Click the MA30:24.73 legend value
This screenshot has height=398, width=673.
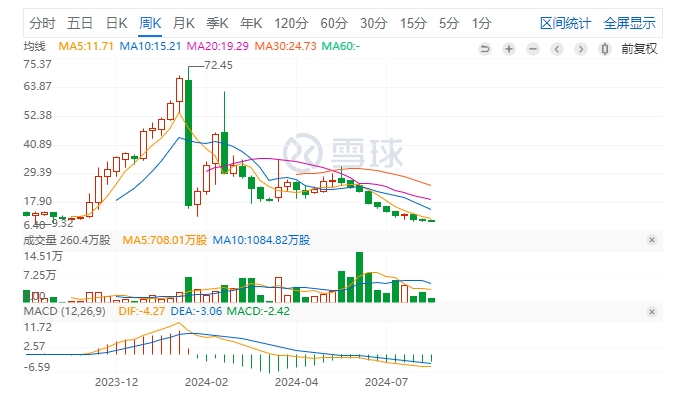coord(285,46)
